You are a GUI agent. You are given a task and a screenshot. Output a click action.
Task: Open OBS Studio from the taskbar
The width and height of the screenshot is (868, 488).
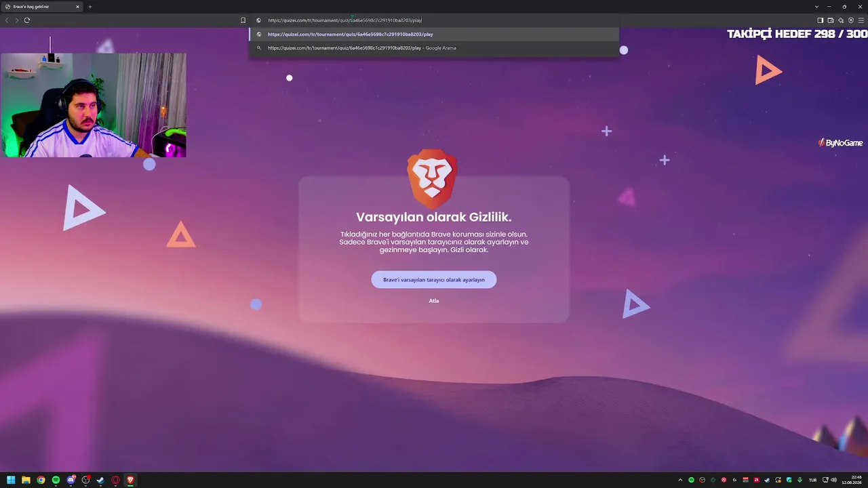point(85,480)
